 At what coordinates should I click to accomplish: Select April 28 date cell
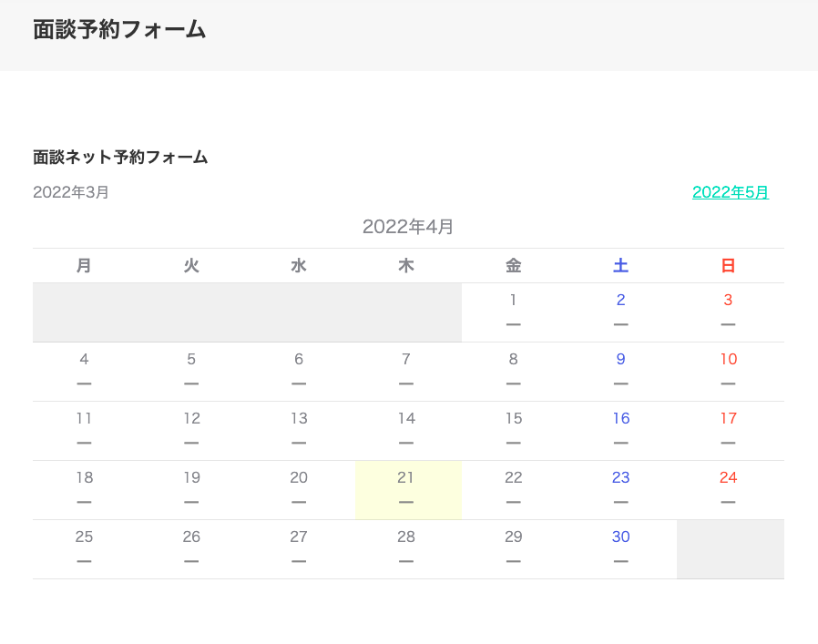pyautogui.click(x=406, y=547)
